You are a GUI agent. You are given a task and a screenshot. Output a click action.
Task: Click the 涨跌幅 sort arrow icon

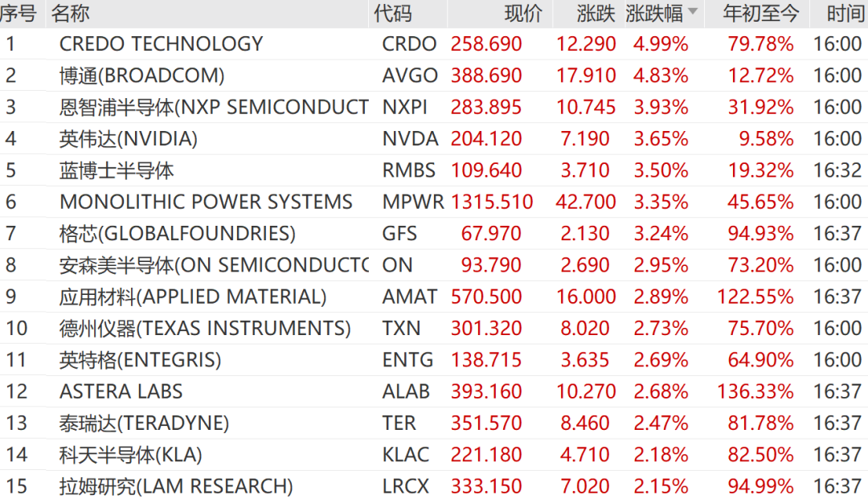tap(692, 11)
